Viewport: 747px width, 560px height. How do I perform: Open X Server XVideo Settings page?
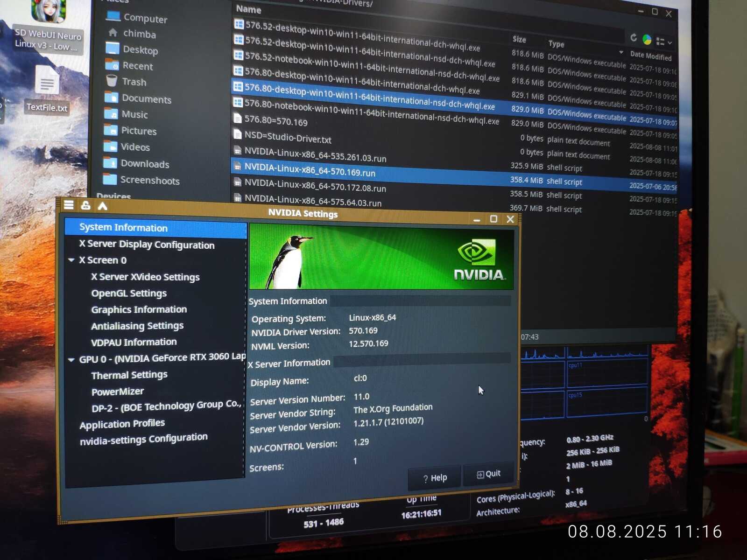click(x=145, y=277)
